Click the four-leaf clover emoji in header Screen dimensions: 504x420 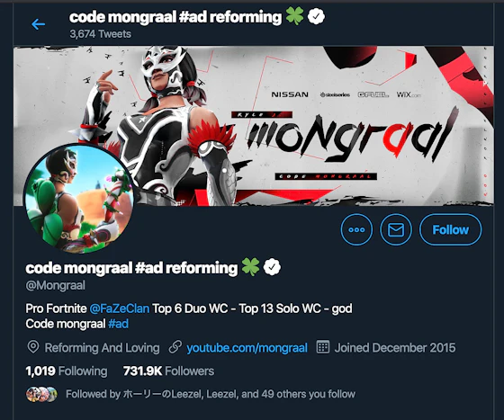(x=294, y=17)
